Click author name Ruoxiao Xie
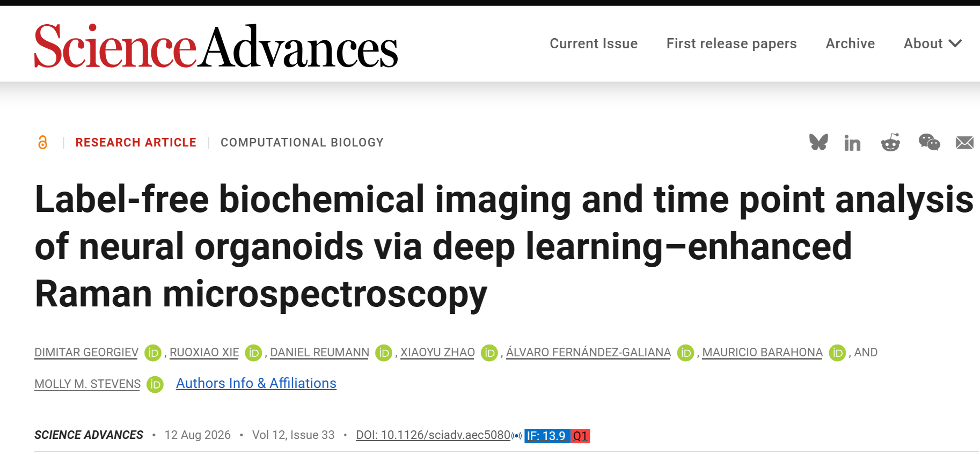The image size is (980, 454). 204,353
